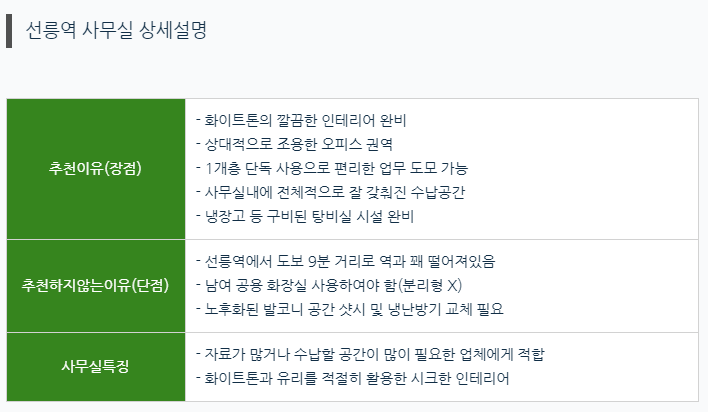Select the line 냉장고 등 구비된 탕비실 시설 완비

309,216
